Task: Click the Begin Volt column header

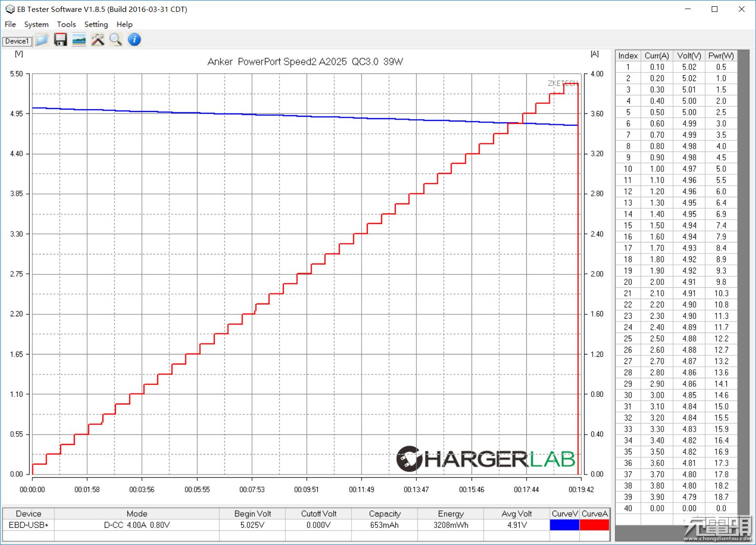Action: (252, 514)
